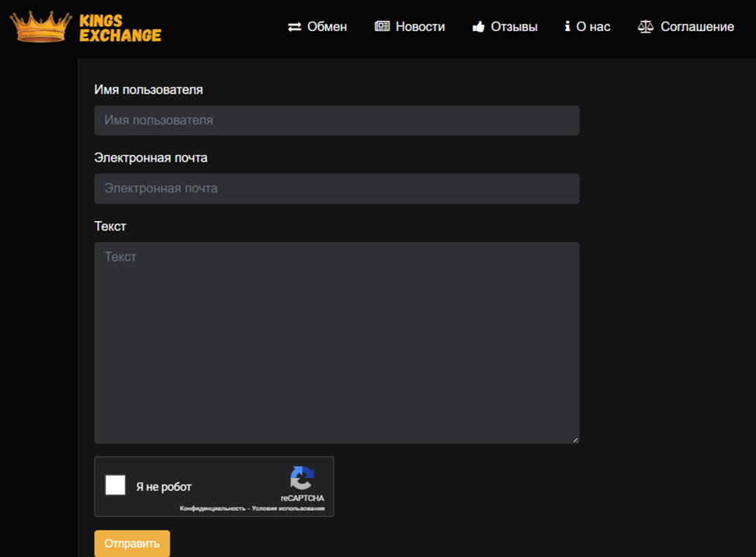This screenshot has height=557, width=756.
Task: Check the 'Я не робот' checkbox
Action: coord(116,485)
